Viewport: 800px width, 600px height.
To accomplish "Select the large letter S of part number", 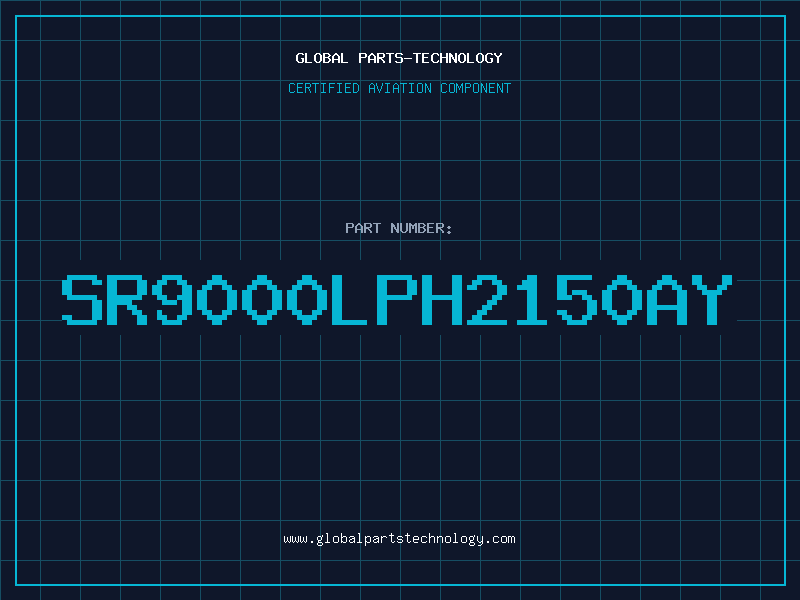I will (82, 299).
